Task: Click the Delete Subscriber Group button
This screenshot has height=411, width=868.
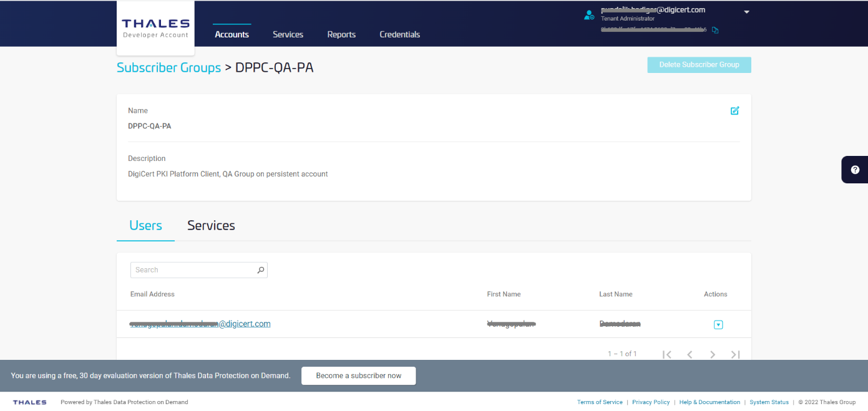Action: tap(699, 65)
